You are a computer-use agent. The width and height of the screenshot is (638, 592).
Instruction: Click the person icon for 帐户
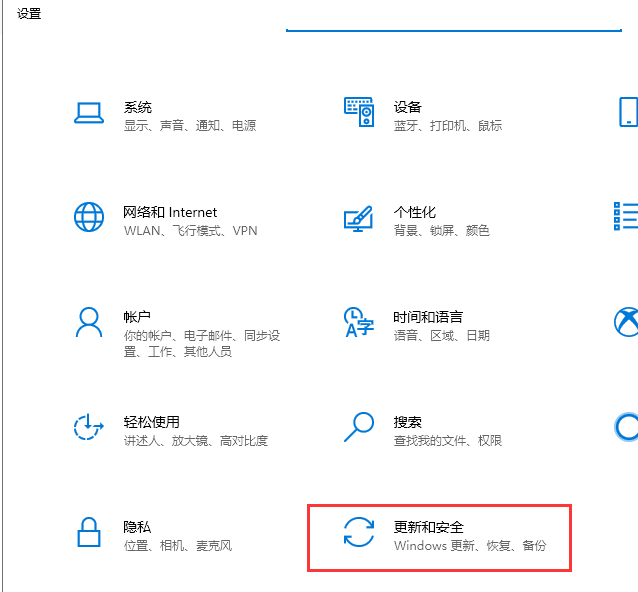tap(89, 322)
